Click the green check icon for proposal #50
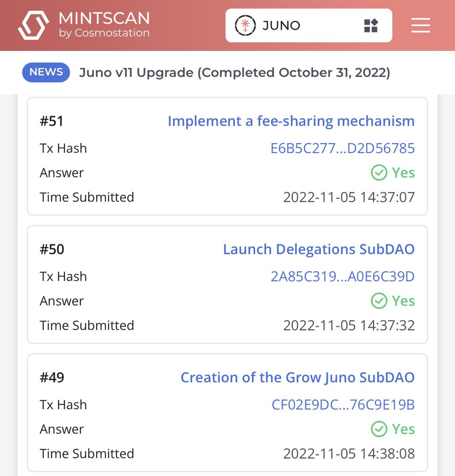The width and height of the screenshot is (455, 476). pos(379,301)
